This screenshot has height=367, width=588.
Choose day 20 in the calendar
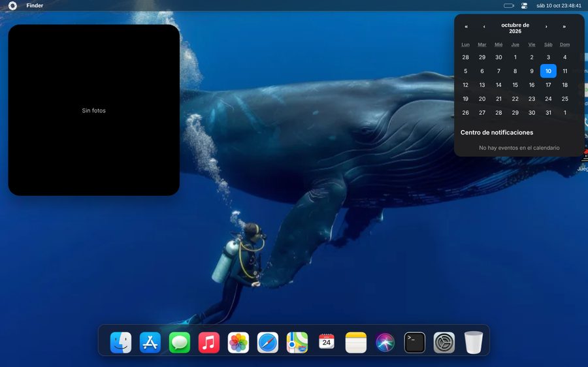(x=482, y=99)
